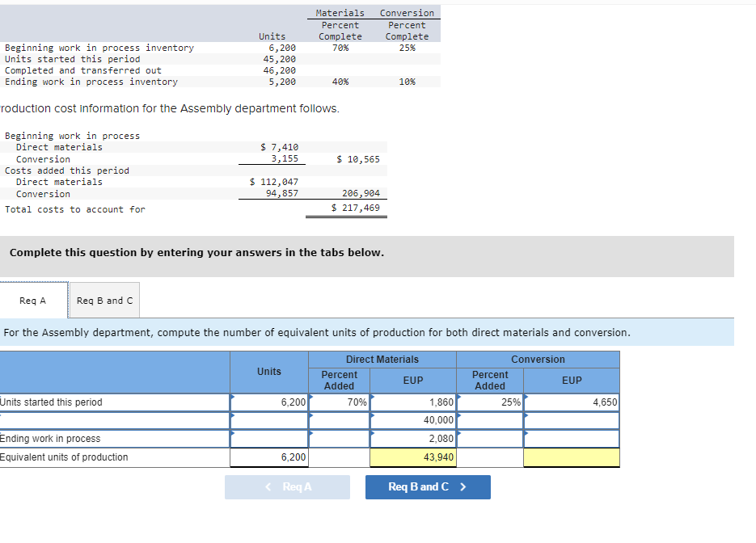Click the grayed Req A back button
This screenshot has width=756, height=543.
[288, 486]
